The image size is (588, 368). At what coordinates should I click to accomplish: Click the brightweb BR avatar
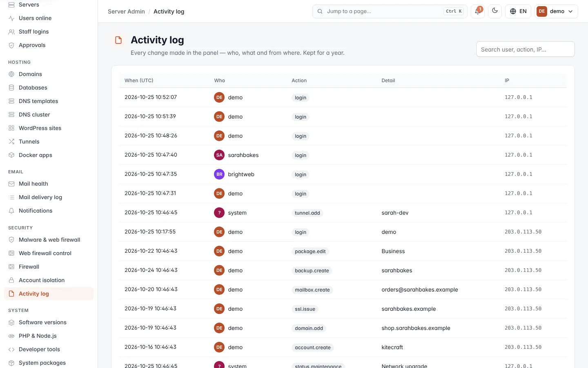coord(219,174)
